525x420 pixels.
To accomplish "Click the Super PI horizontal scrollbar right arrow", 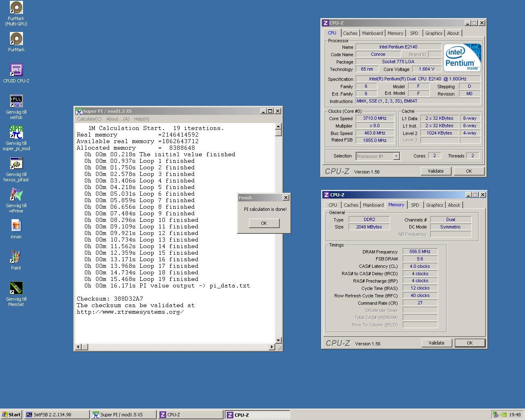I will [x=272, y=347].
